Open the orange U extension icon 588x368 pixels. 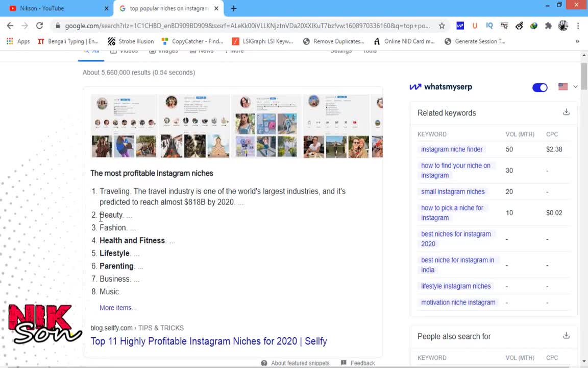coord(475,26)
